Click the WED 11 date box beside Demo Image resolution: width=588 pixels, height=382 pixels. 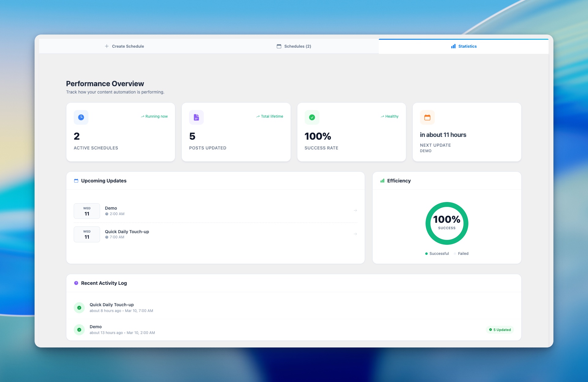click(x=87, y=211)
